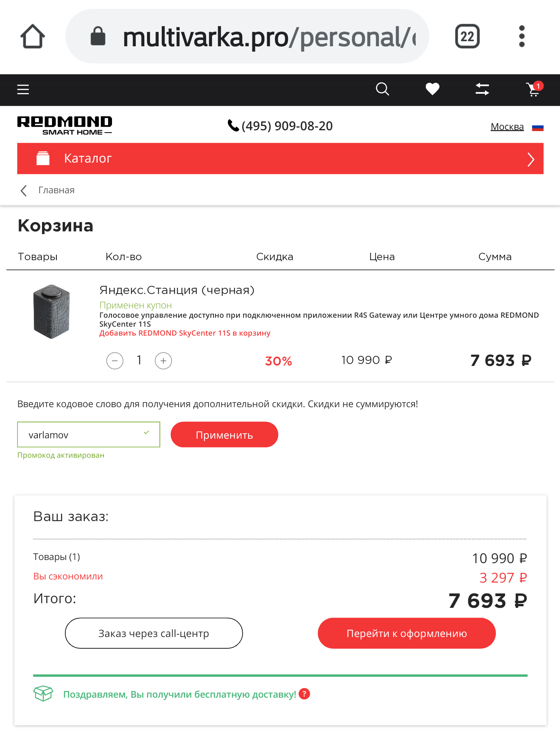
Task: Increase Яндекс.Станция quantity with plus
Action: click(x=163, y=361)
